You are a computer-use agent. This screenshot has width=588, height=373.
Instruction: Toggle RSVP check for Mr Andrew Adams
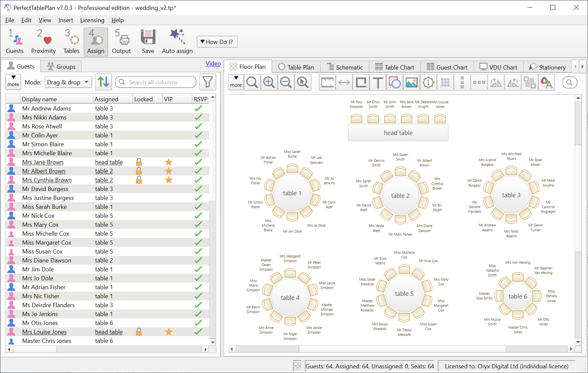(198, 108)
